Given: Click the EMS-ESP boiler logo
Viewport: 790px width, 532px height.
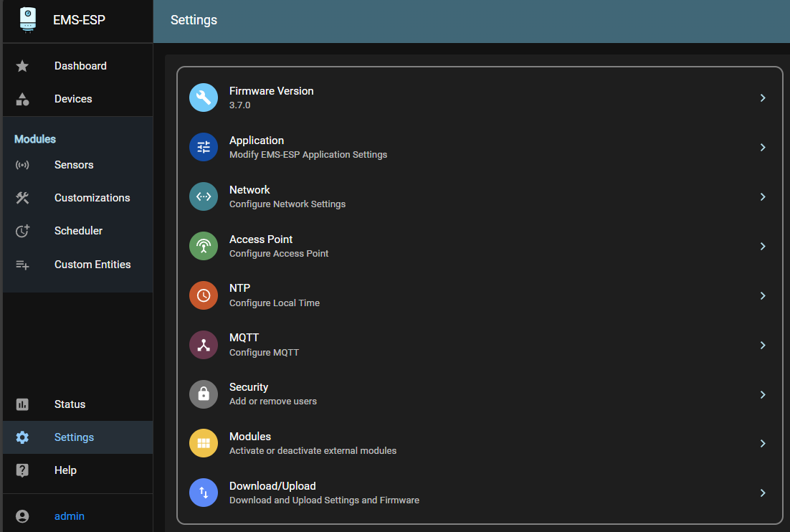Looking at the screenshot, I should (x=27, y=19).
